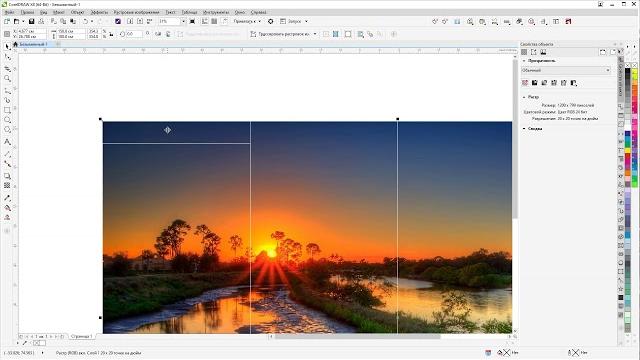Click the Трассировать растровое из... button
Image resolution: width=640 pixels, height=360 pixels.
click(x=283, y=34)
